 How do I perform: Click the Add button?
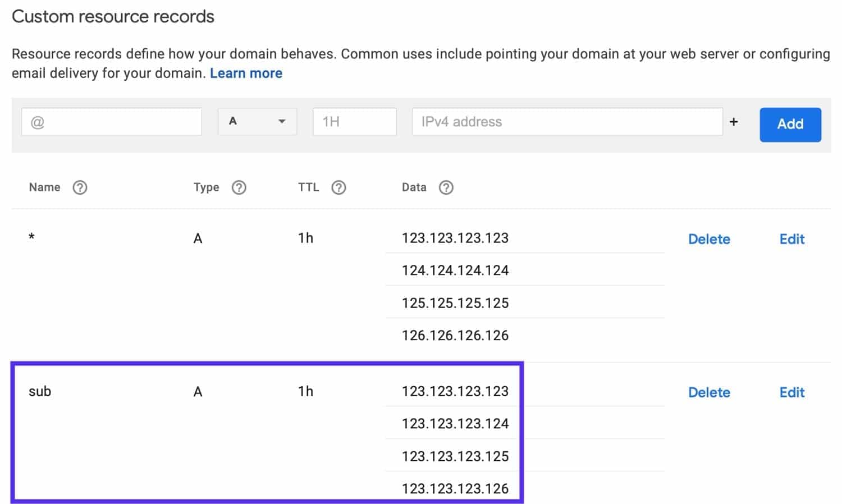pyautogui.click(x=790, y=124)
